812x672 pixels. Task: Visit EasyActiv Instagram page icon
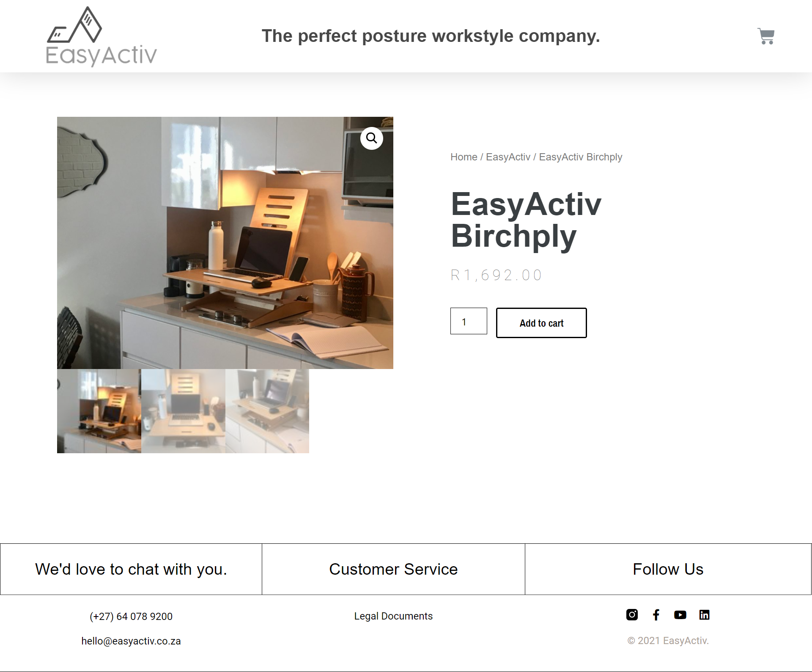pyautogui.click(x=632, y=614)
